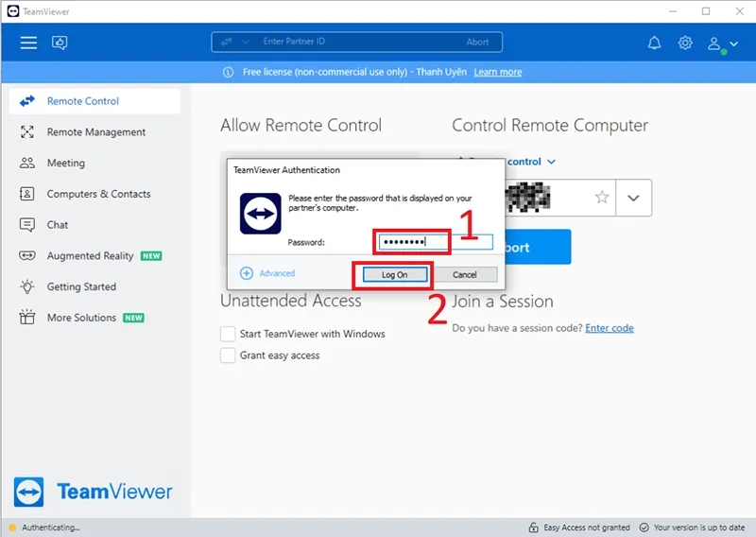Expand the connection type chevron in Partner ID bar

pyautogui.click(x=246, y=42)
